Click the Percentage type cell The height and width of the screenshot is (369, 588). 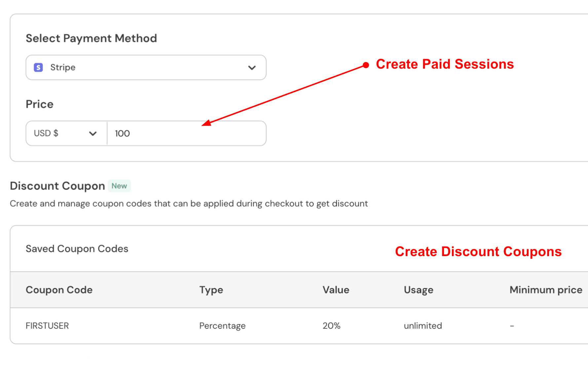(222, 326)
